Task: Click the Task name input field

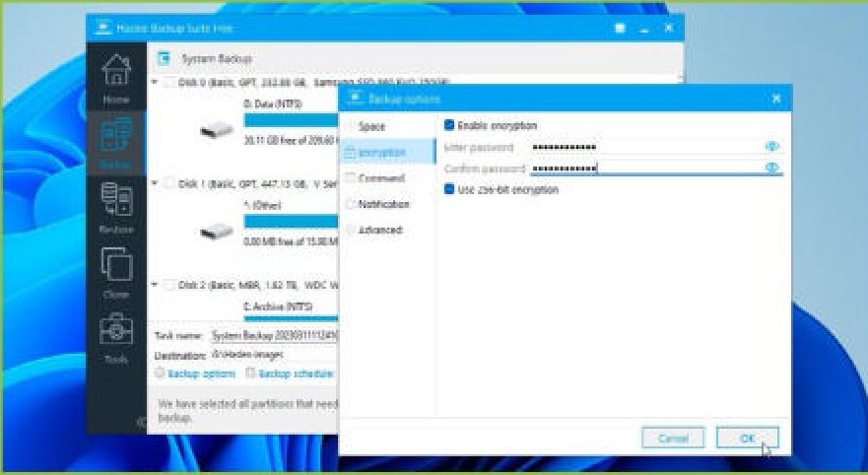Action: coord(274,335)
